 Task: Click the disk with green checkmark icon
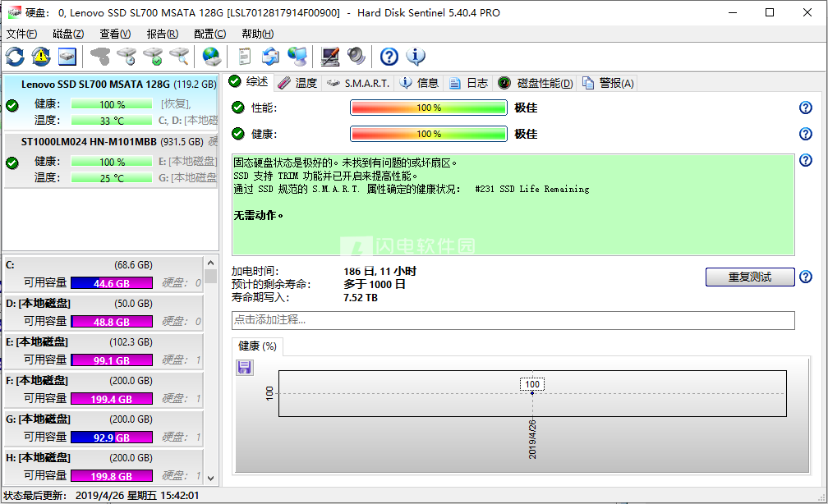(153, 57)
